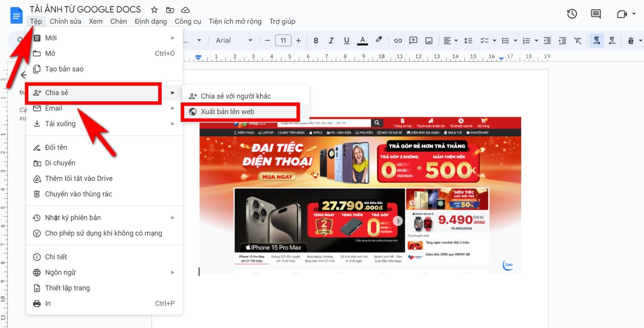Decrease font size with minus button
The width and height of the screenshot is (644, 328).
[267, 40]
